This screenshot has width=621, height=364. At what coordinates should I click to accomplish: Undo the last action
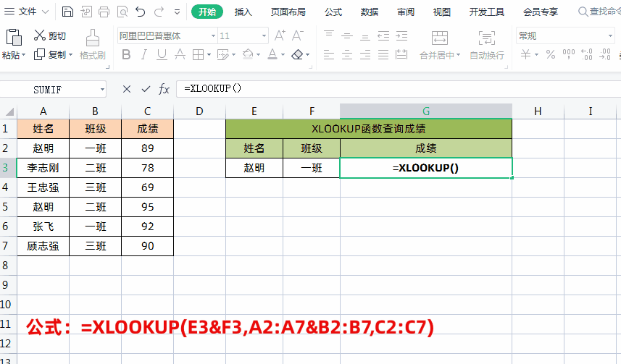point(140,12)
